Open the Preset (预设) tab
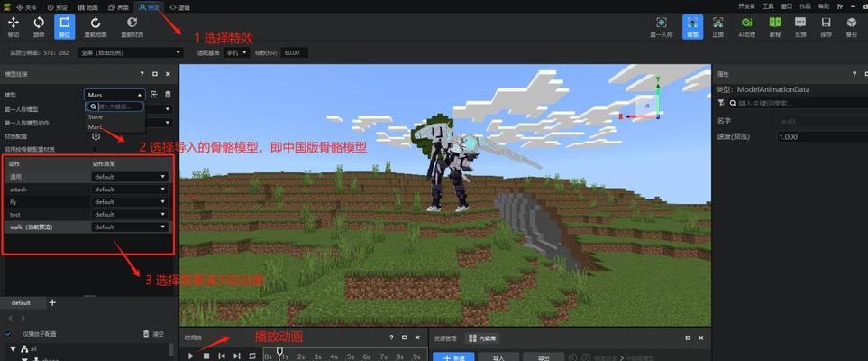Image resolution: width=868 pixels, height=361 pixels. (x=57, y=6)
